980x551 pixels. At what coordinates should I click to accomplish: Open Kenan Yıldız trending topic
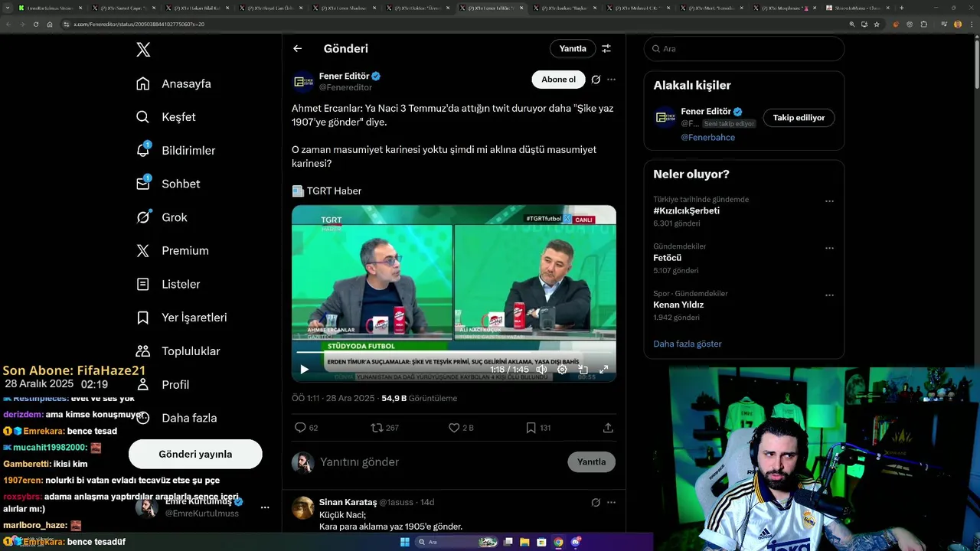coord(678,305)
